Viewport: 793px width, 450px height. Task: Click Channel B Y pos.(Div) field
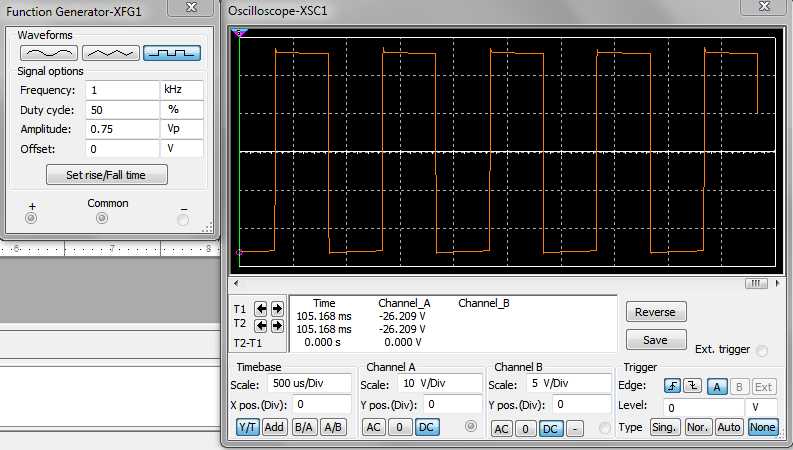click(582, 405)
